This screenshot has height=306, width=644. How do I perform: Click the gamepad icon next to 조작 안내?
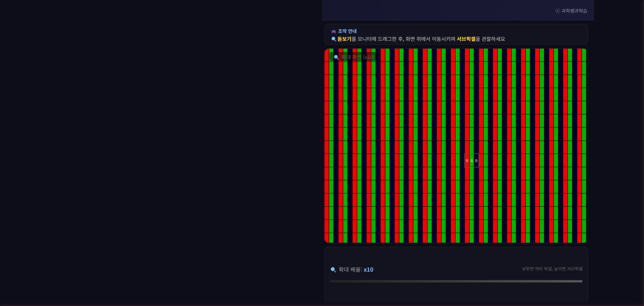334,31
